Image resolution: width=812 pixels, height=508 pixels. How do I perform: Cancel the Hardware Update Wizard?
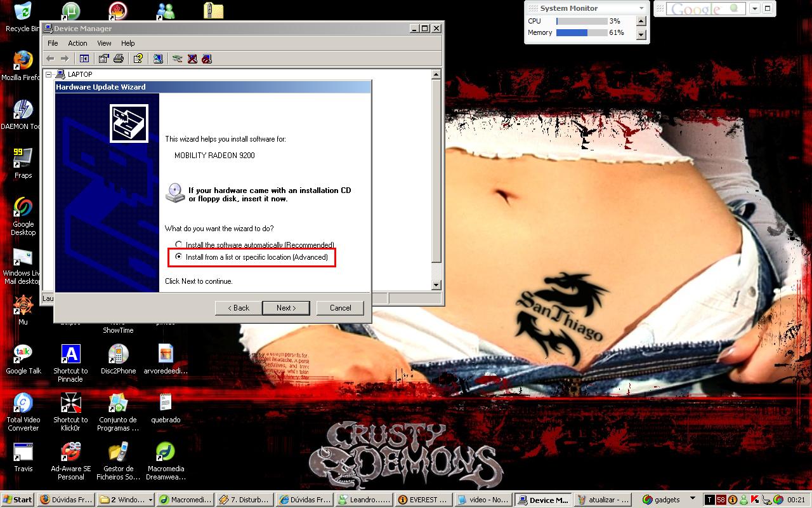(340, 308)
